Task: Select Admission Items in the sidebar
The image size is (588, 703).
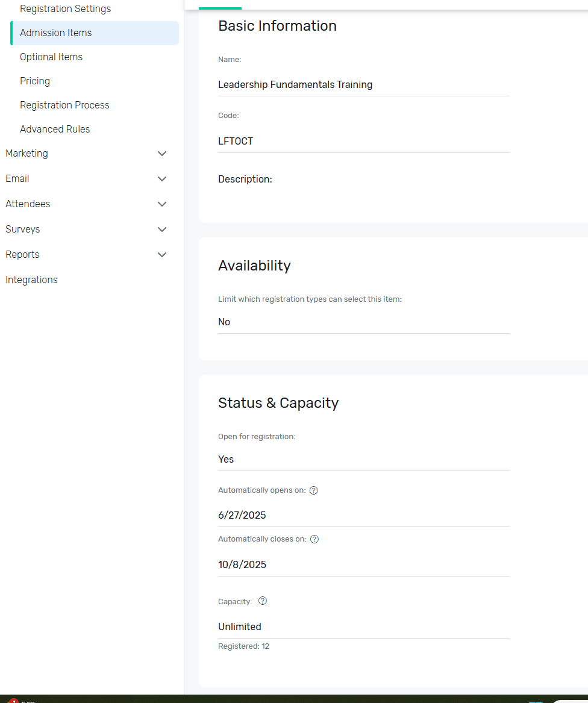Action: pos(56,33)
